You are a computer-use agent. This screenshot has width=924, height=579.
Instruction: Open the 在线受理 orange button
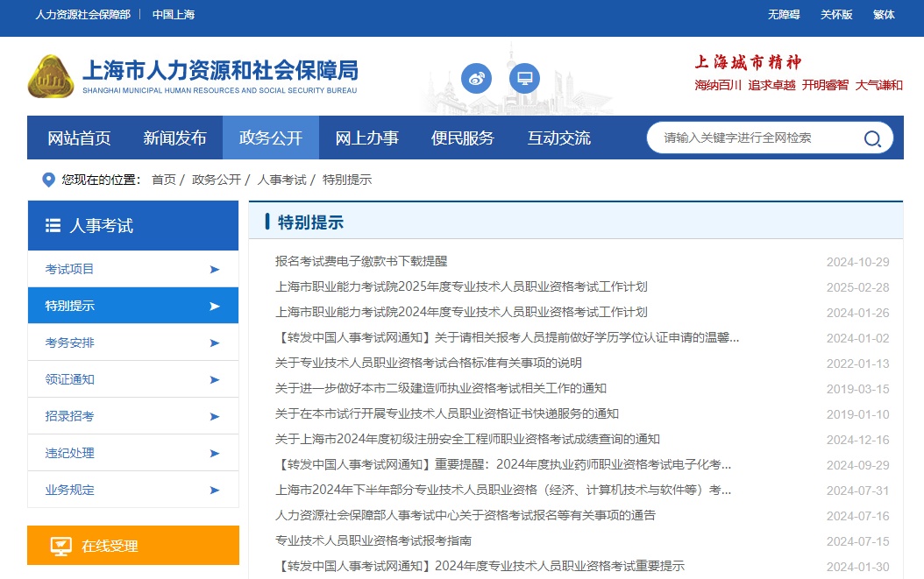tap(133, 546)
